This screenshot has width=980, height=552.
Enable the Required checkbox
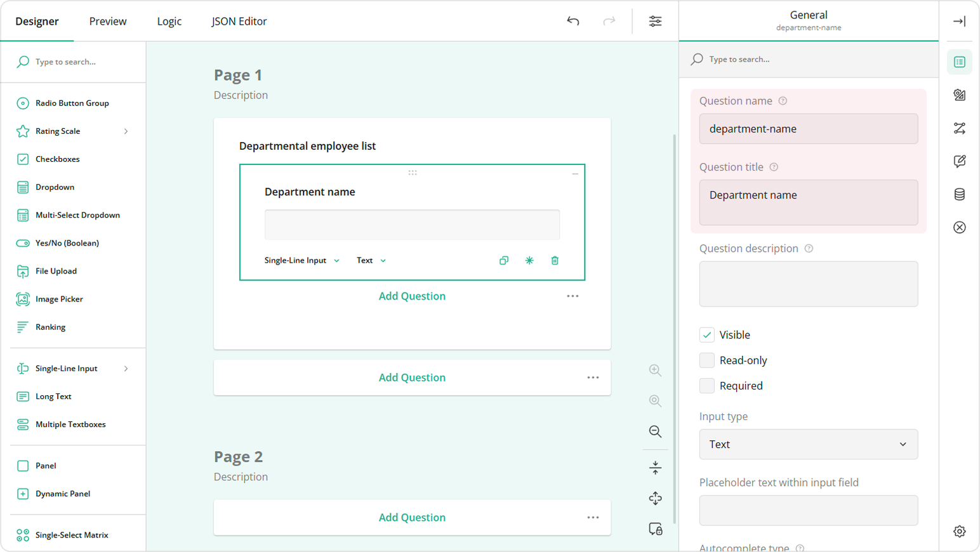tap(706, 385)
